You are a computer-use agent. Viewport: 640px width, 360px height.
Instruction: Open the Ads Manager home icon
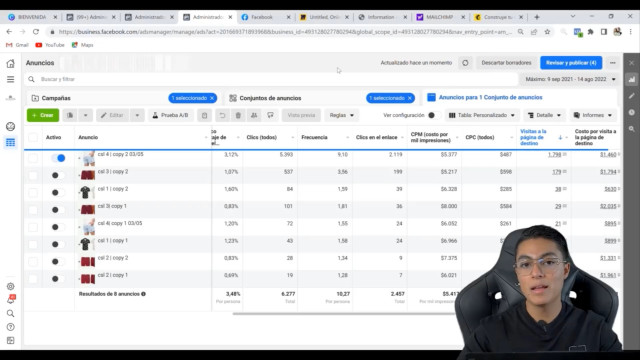pos(11,63)
